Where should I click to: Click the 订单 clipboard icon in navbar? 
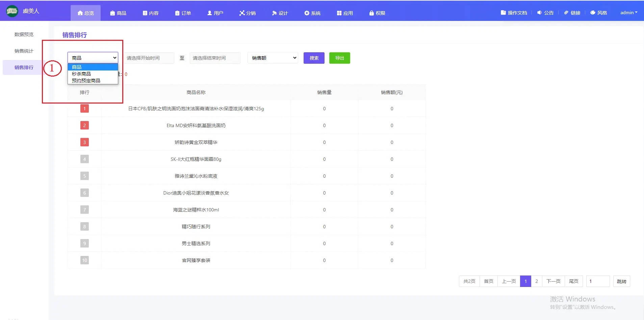click(177, 13)
